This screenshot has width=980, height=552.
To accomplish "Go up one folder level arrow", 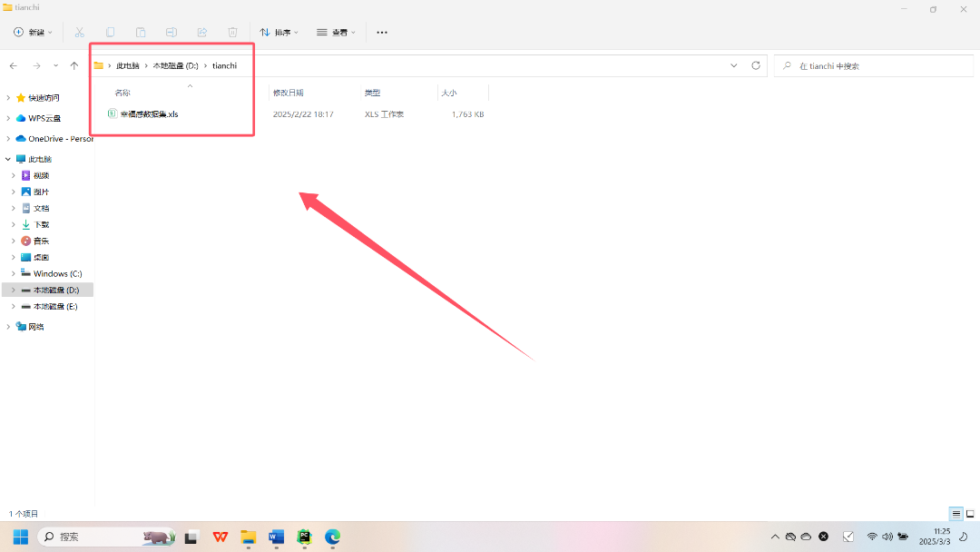I will pyautogui.click(x=74, y=65).
